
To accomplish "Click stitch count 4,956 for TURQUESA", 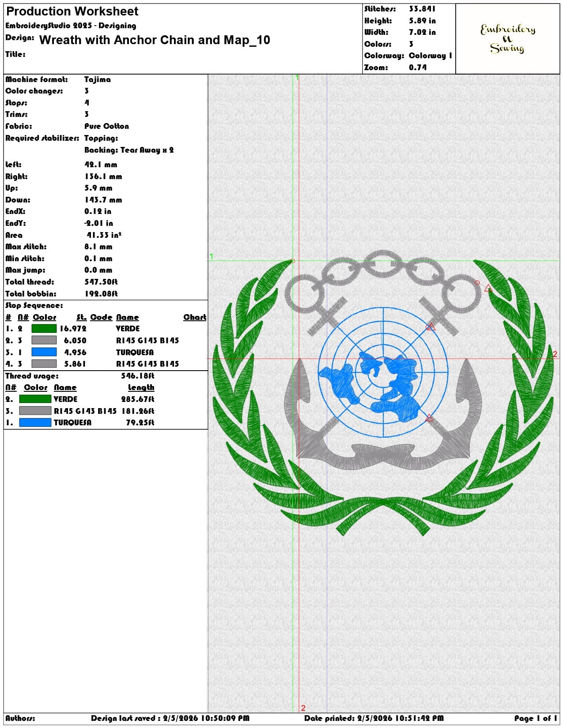I will tap(76, 353).
